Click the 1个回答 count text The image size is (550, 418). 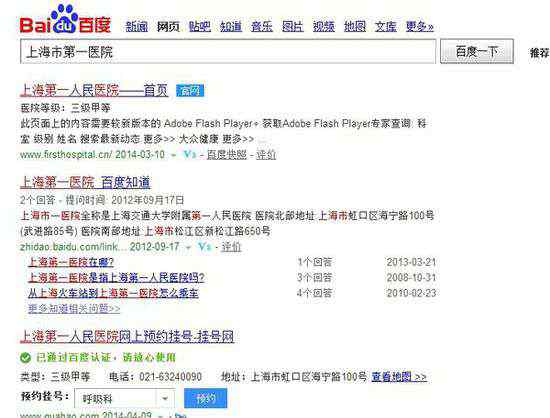point(315,262)
